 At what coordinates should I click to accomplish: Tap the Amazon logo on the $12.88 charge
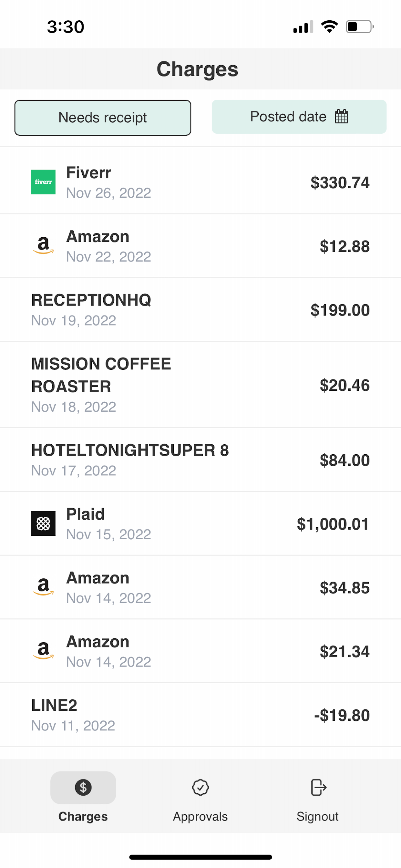click(x=43, y=245)
